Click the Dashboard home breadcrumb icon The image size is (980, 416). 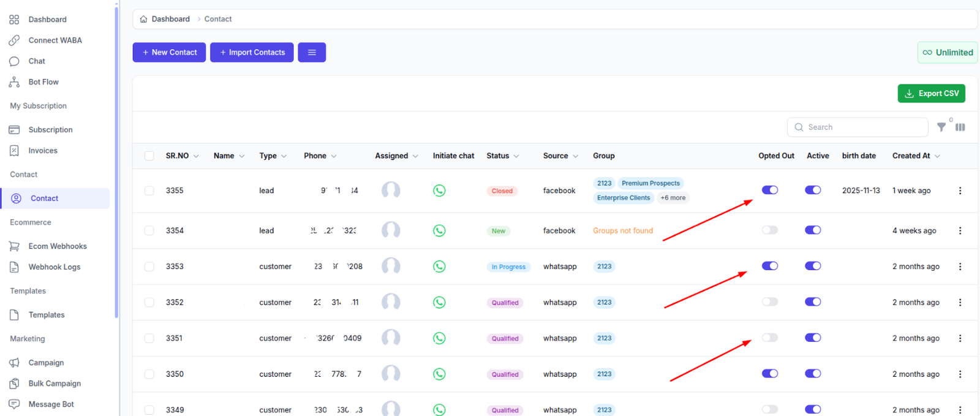[x=143, y=19]
